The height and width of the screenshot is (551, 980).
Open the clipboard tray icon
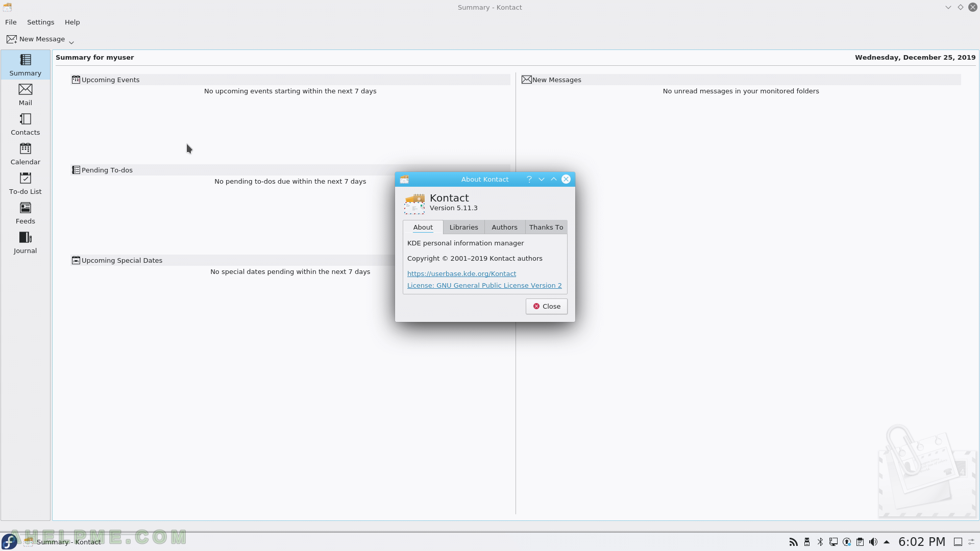click(x=860, y=542)
